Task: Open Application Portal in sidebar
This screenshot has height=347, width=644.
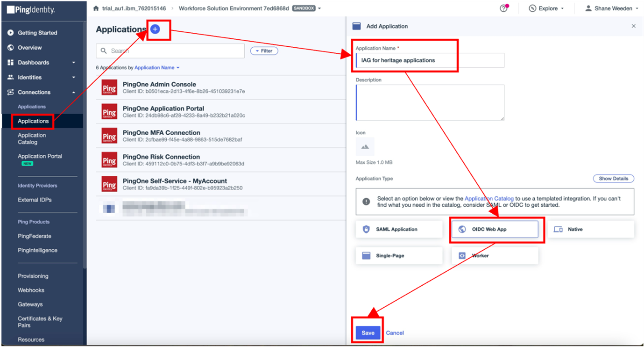Action: pyautogui.click(x=40, y=156)
